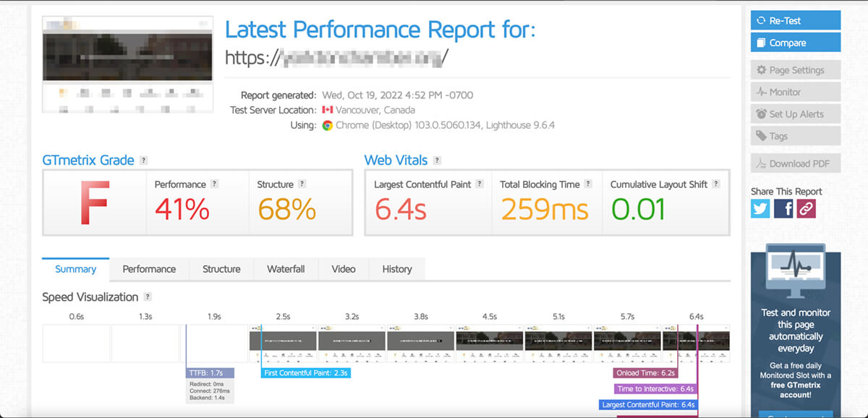The width and height of the screenshot is (868, 418).
Task: Open help icon beside Speed Visualization
Action: pyautogui.click(x=148, y=297)
